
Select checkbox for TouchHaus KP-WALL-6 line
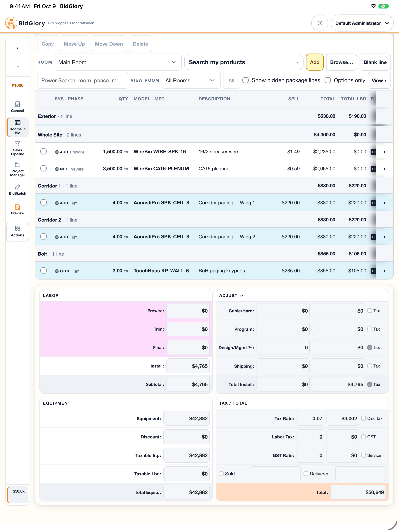click(43, 271)
